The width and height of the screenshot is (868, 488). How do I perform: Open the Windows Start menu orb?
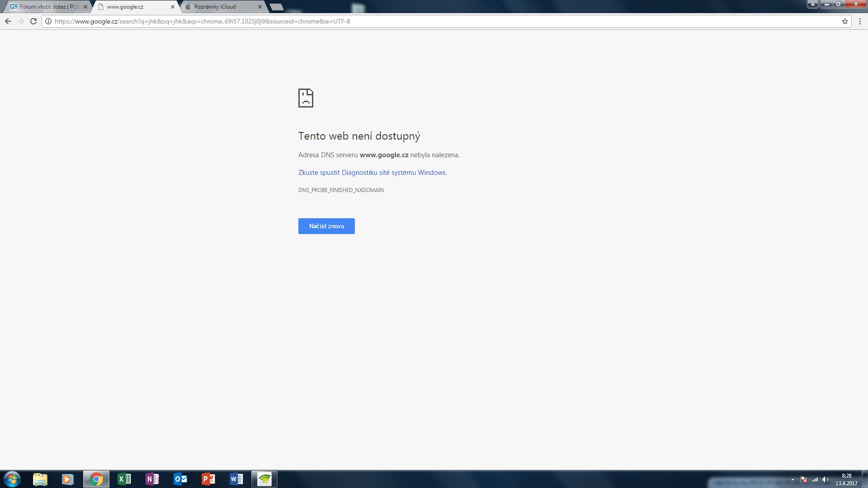(12, 479)
